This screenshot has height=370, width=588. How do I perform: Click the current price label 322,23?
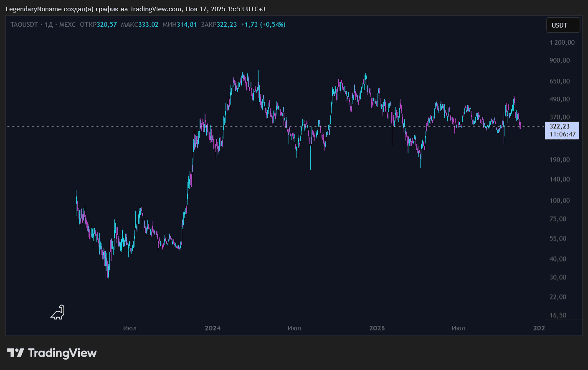[560, 126]
